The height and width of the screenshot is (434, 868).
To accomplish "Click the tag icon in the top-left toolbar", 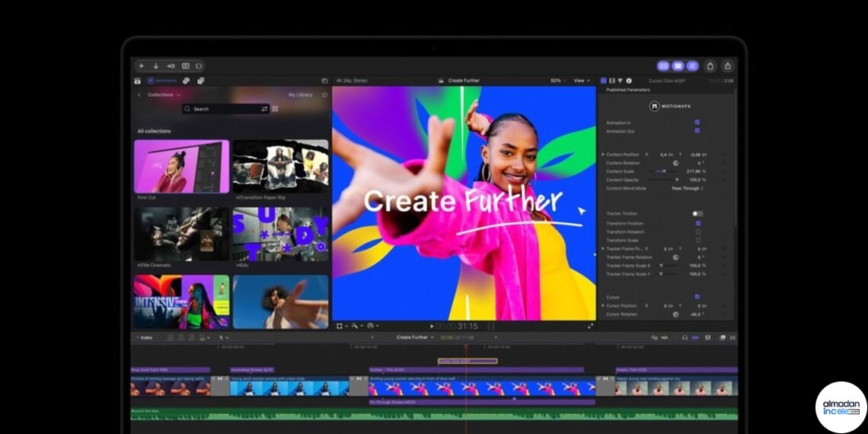I will pyautogui.click(x=199, y=66).
